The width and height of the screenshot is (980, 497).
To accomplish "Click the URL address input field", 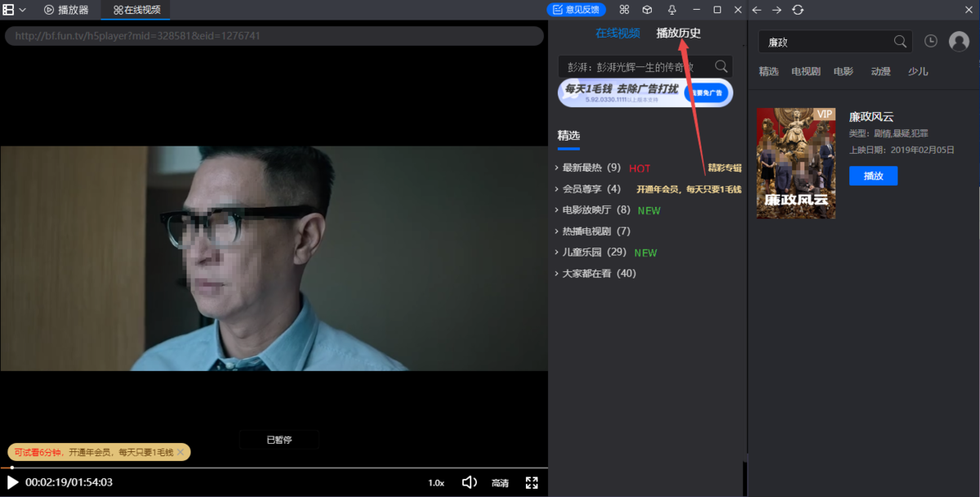I will point(274,35).
